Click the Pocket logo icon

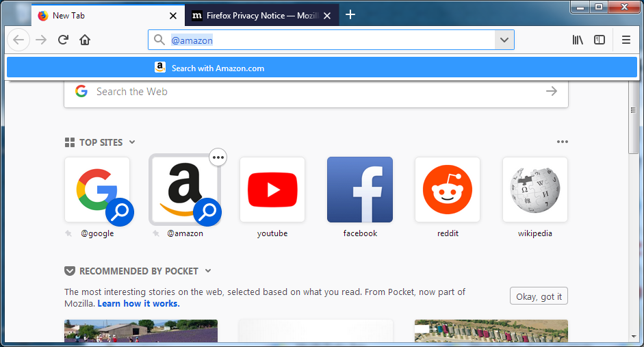pyautogui.click(x=70, y=271)
